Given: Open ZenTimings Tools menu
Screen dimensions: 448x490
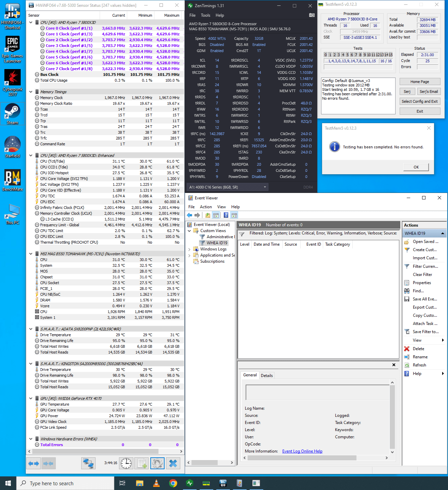Looking at the screenshot, I should 205,15.
